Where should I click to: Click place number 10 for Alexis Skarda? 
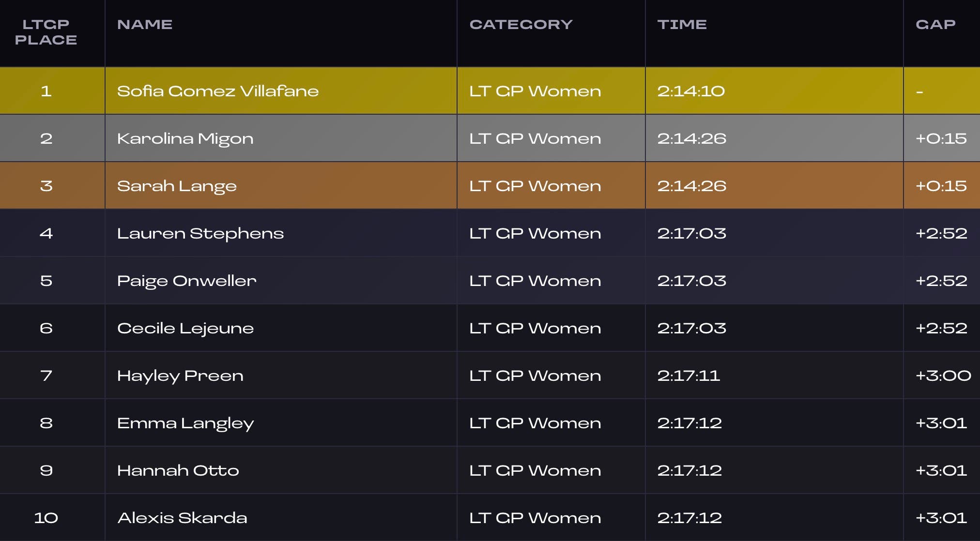coord(46,518)
